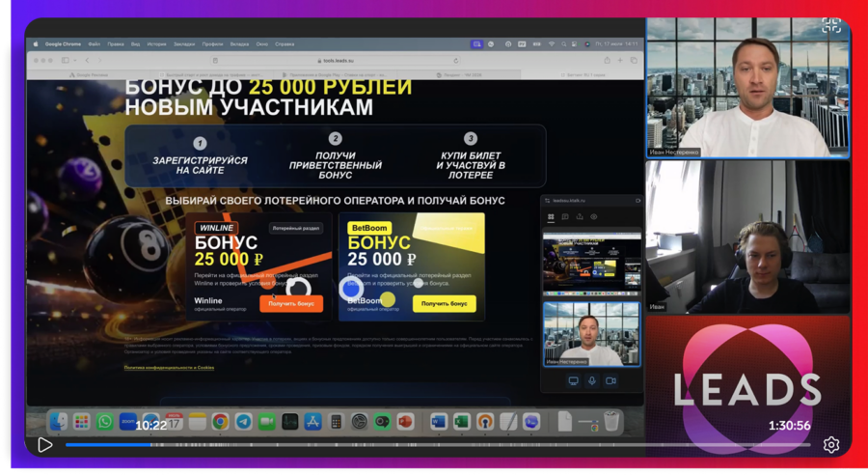Select the 'Иван' participant video tile
This screenshot has width=868, height=475.
tap(747, 237)
